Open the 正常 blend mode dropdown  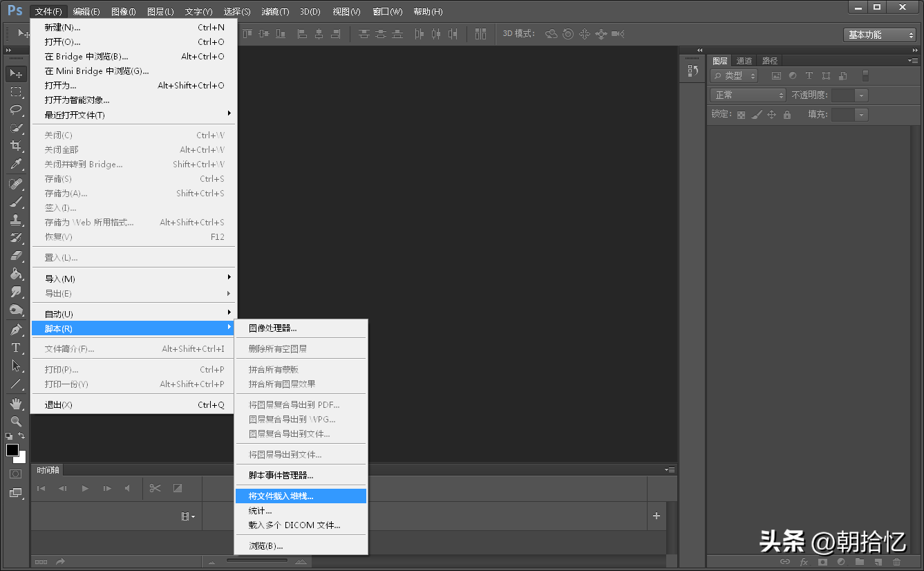pyautogui.click(x=748, y=95)
